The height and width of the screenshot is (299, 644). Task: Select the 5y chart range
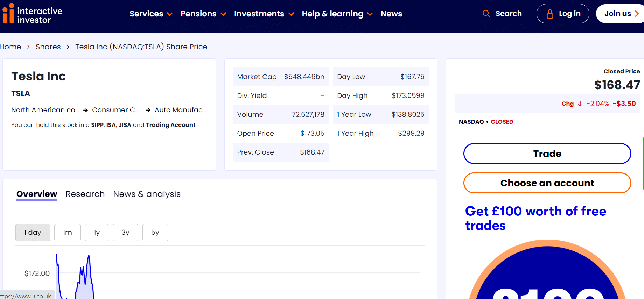click(x=155, y=233)
